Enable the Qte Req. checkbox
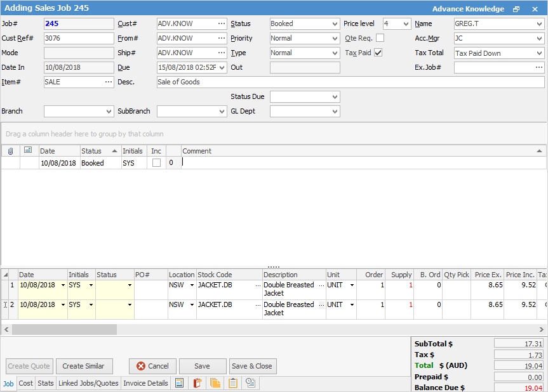Image resolution: width=548 pixels, height=392 pixels. pyautogui.click(x=380, y=38)
